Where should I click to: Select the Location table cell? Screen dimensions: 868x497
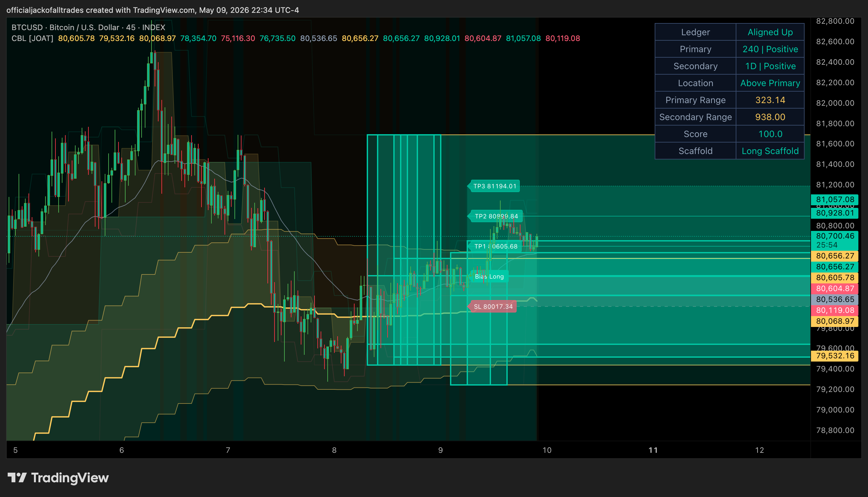[695, 83]
